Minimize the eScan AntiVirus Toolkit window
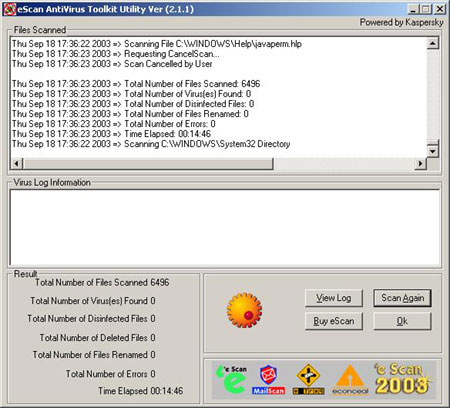Image resolution: width=450 pixels, height=408 pixels. [x=413, y=9]
